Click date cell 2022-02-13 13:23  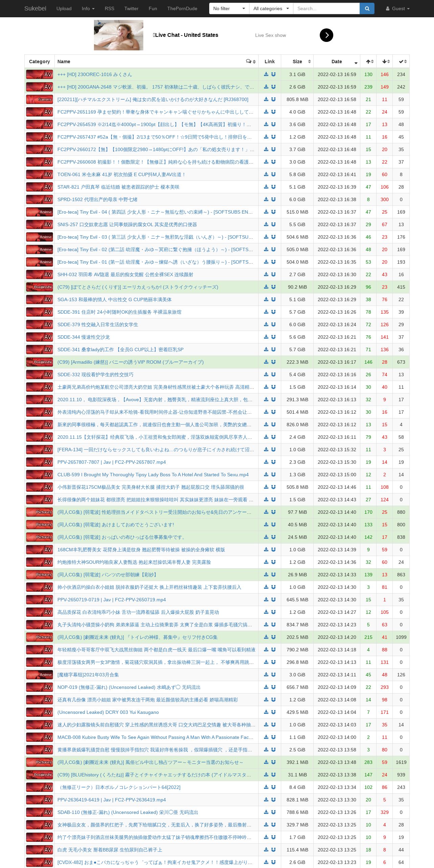[337, 862]
